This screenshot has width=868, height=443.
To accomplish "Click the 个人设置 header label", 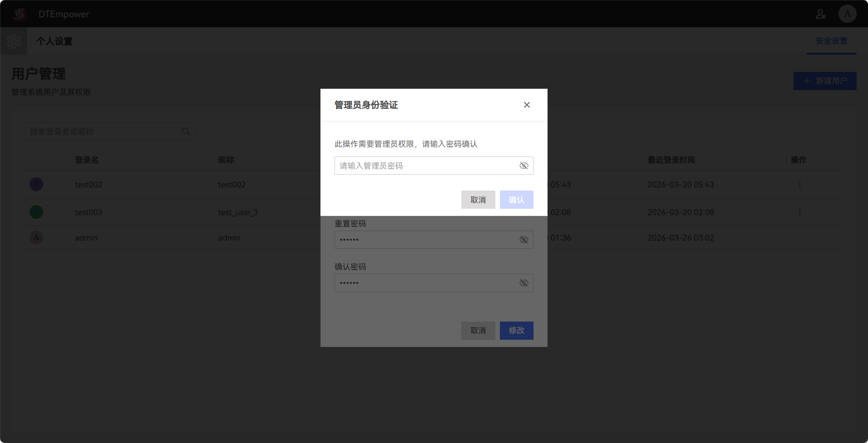I will click(x=55, y=41).
